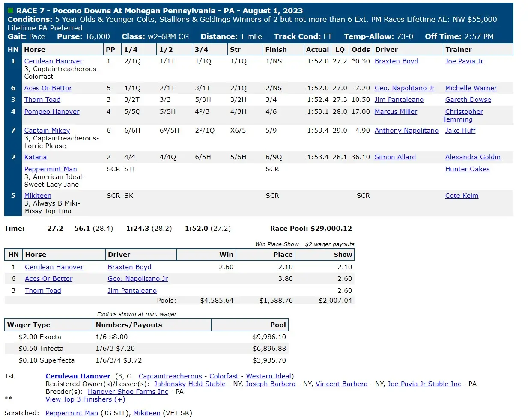Click the Win payout value 2.60
This screenshot has width=528, height=420.
[x=226, y=267]
